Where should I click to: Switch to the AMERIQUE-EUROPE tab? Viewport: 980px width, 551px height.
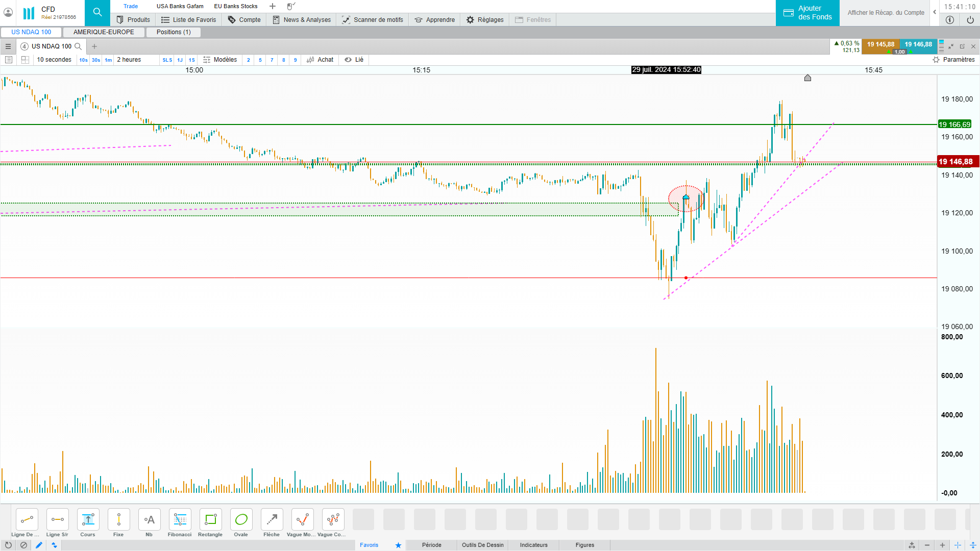pos(104,32)
